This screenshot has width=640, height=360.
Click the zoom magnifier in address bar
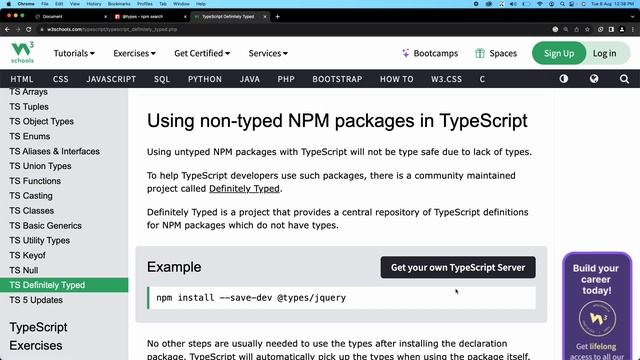click(x=566, y=29)
